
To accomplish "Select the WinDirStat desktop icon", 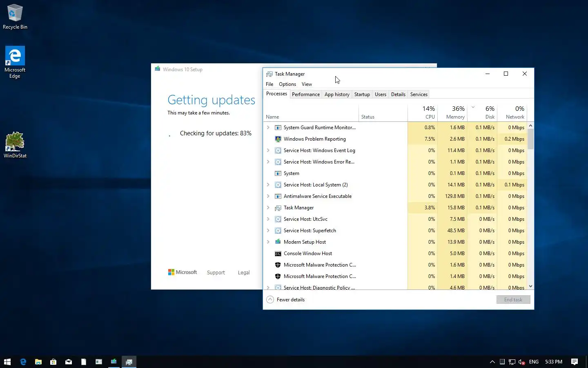I will pyautogui.click(x=15, y=145).
